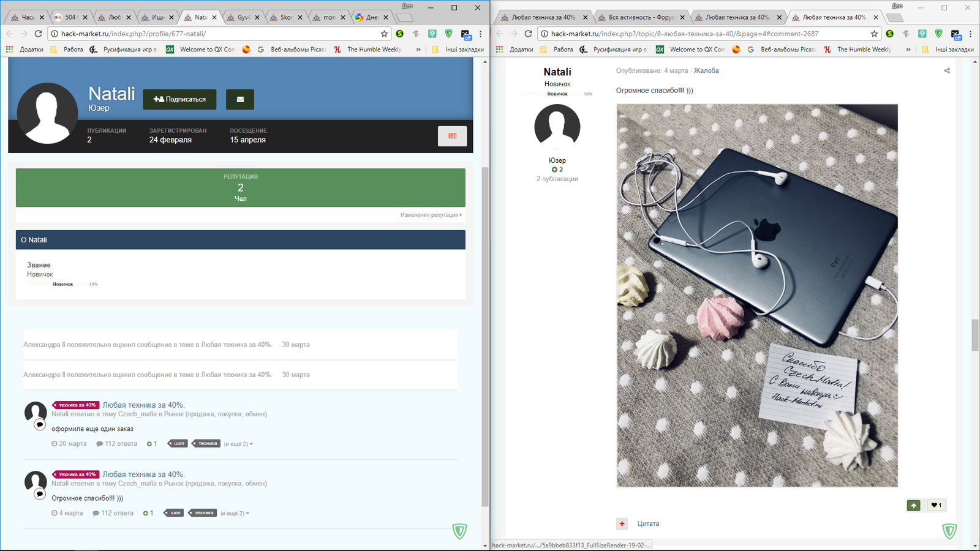980x551 pixels.
Task: Click the grey card button in profile header
Action: pyautogui.click(x=452, y=136)
